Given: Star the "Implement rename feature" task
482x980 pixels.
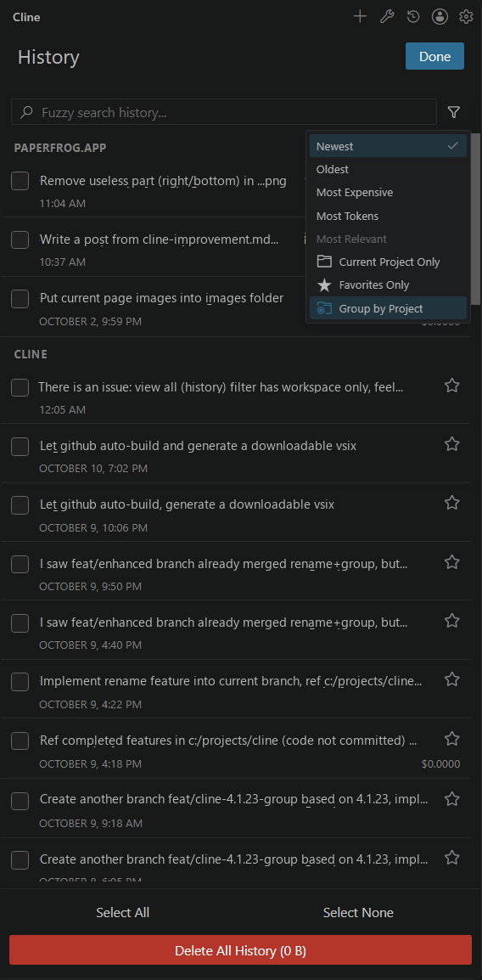Looking at the screenshot, I should pyautogui.click(x=452, y=679).
